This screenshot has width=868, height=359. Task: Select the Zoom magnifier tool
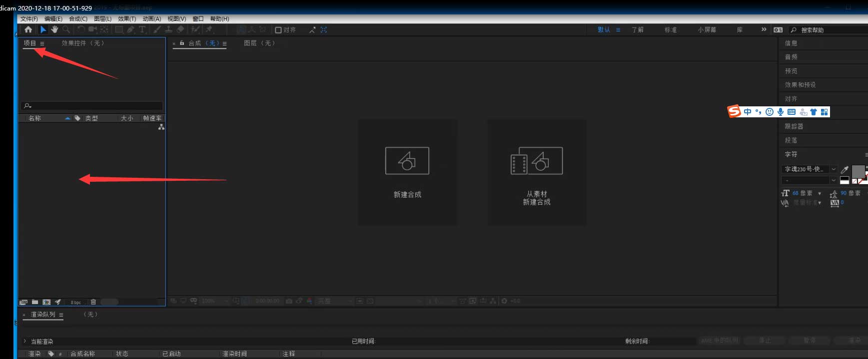coord(66,30)
